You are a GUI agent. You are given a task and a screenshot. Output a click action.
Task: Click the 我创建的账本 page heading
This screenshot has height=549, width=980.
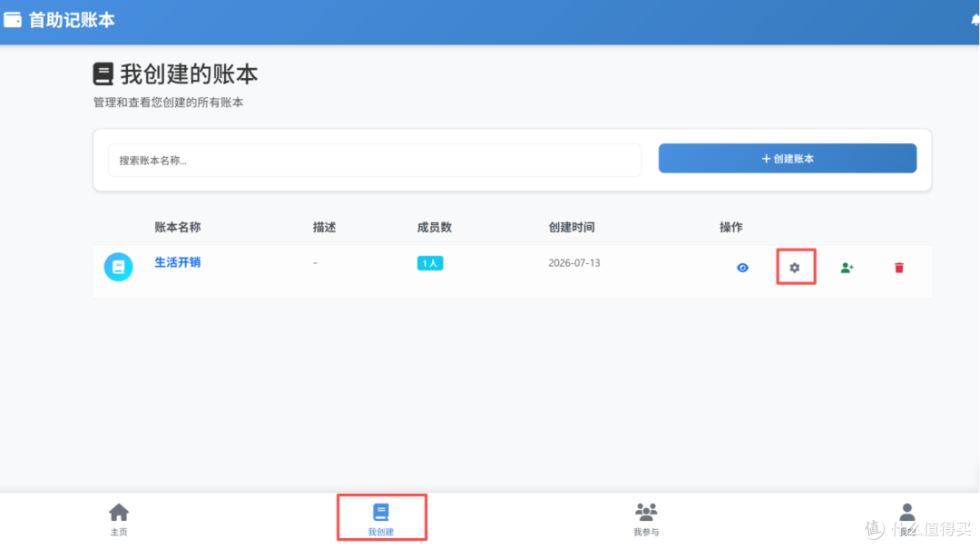point(189,74)
